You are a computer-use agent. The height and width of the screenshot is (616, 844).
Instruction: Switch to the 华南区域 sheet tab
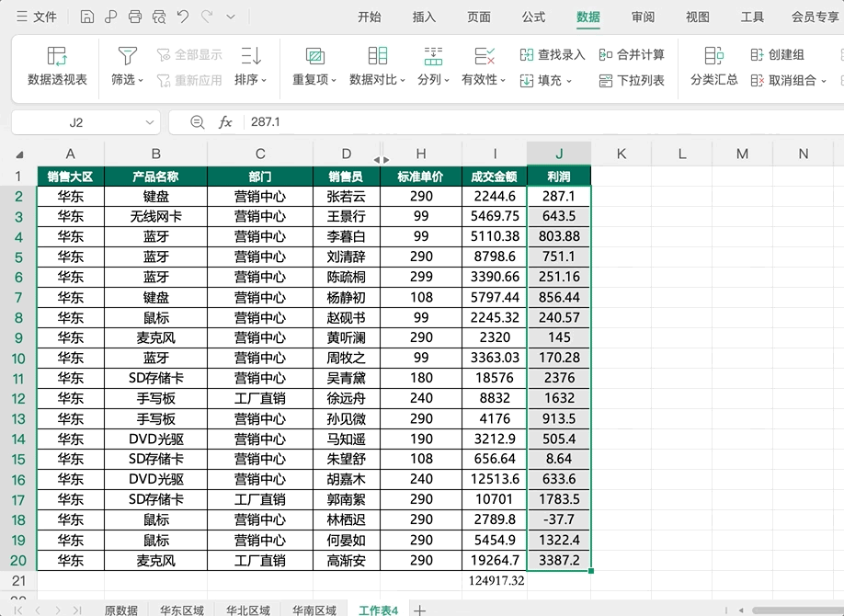point(314,610)
